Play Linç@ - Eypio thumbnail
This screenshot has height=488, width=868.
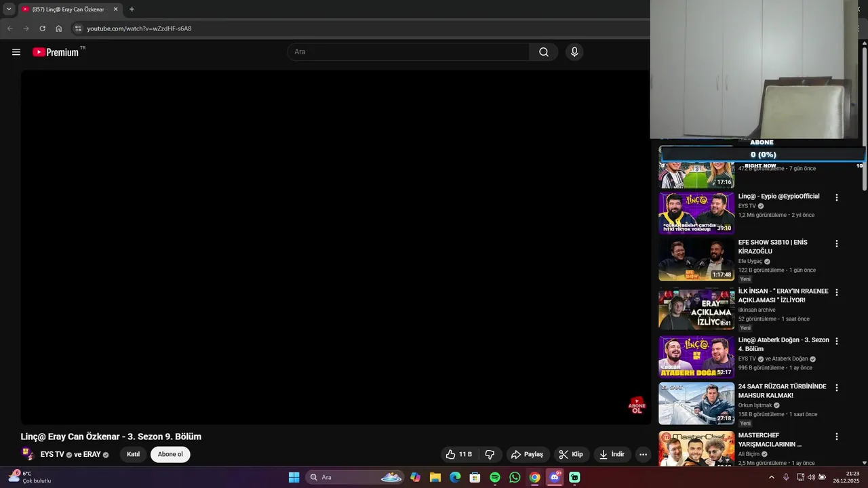pos(696,213)
